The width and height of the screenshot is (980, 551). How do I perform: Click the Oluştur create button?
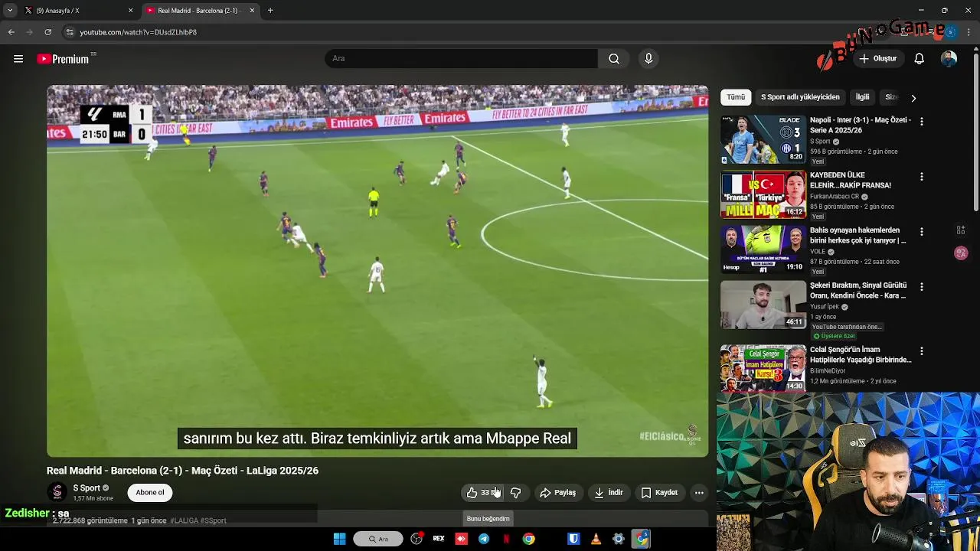pos(877,59)
